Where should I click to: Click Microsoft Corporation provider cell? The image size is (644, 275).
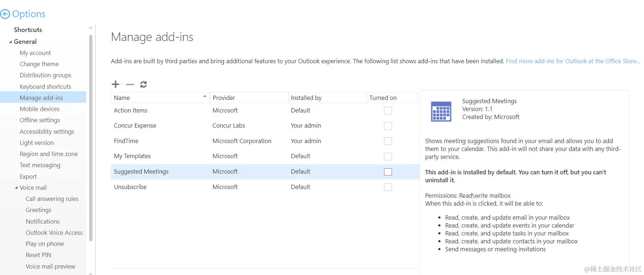click(242, 141)
